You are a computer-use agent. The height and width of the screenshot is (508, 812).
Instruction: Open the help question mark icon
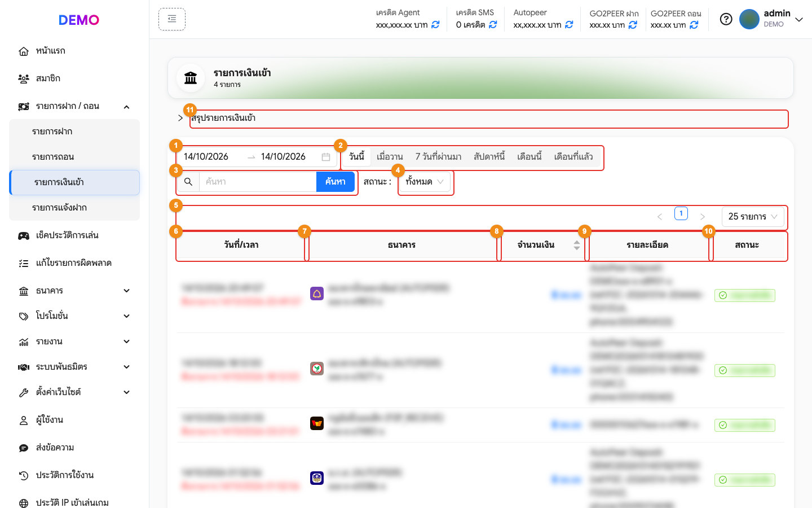tap(726, 19)
